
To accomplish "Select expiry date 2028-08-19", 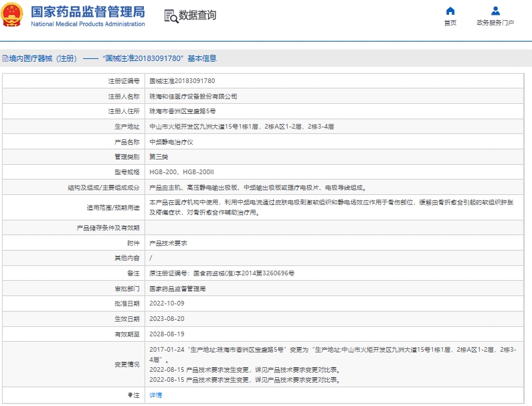I will [x=167, y=334].
